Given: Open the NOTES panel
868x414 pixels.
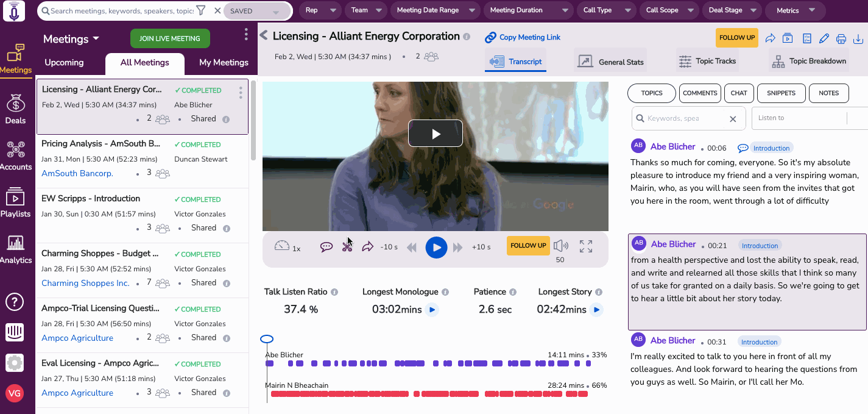Looking at the screenshot, I should (829, 93).
